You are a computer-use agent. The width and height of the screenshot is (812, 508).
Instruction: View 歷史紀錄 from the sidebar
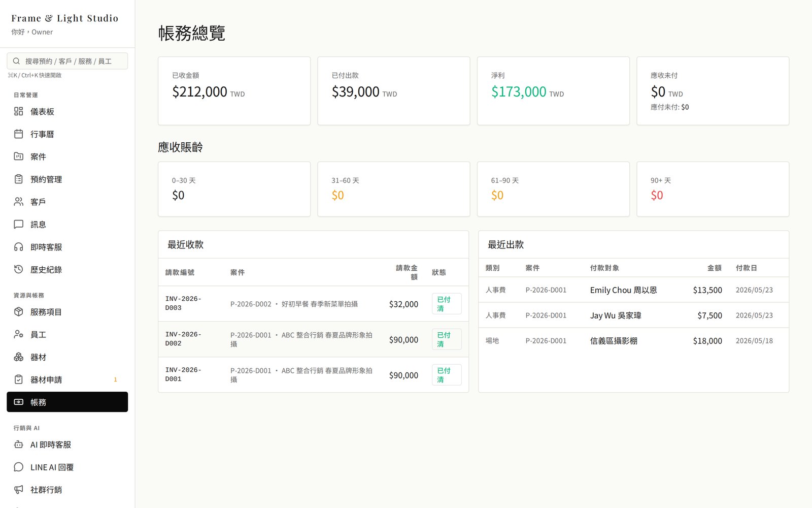[67, 269]
